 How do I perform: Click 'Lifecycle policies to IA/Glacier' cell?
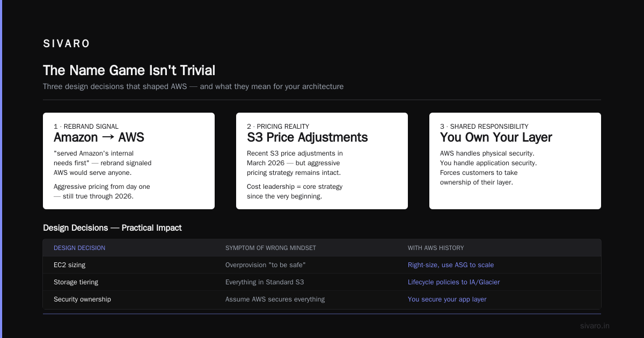tap(454, 282)
